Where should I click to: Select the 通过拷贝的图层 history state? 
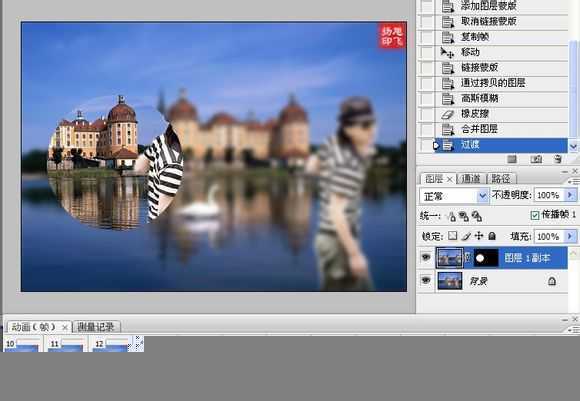pos(501,83)
